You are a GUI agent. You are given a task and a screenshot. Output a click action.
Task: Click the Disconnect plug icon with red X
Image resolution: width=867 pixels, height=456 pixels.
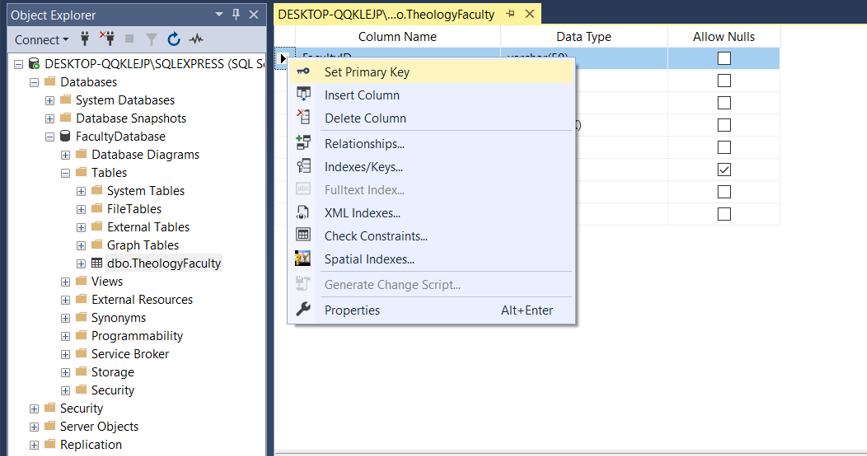tap(107, 38)
